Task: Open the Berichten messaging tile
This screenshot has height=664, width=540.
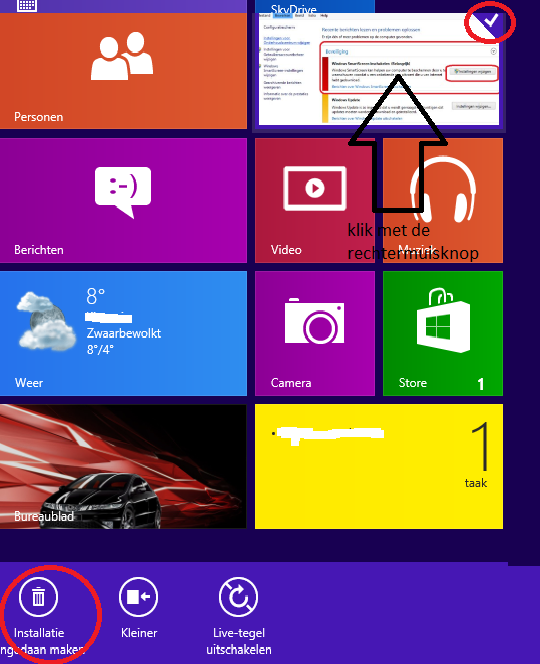Action: [123, 200]
